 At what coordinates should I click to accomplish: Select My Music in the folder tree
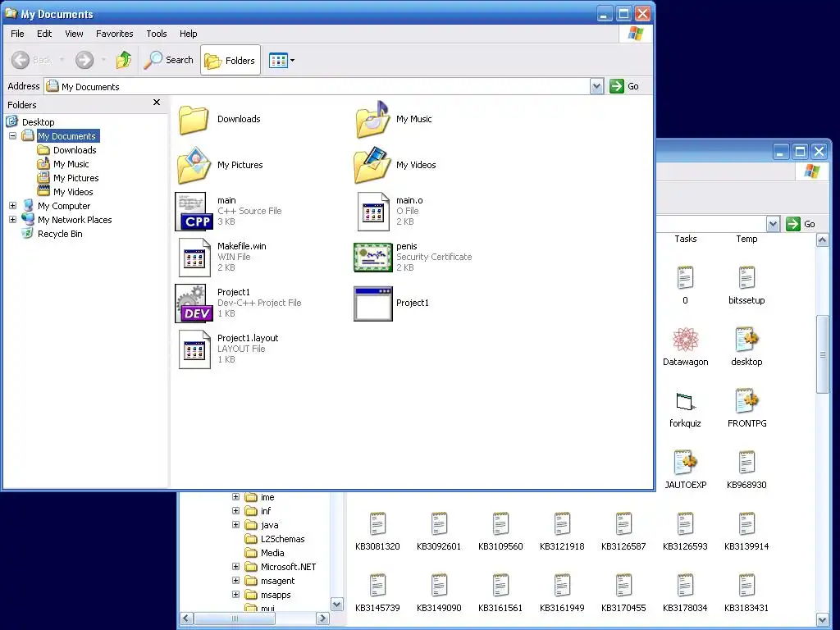click(x=71, y=164)
